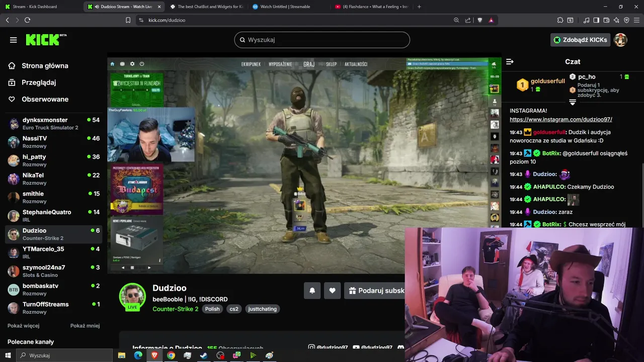Open dynksxmonster channel in sidebar
Screen dimensions: 644x362
pyautogui.click(x=54, y=124)
